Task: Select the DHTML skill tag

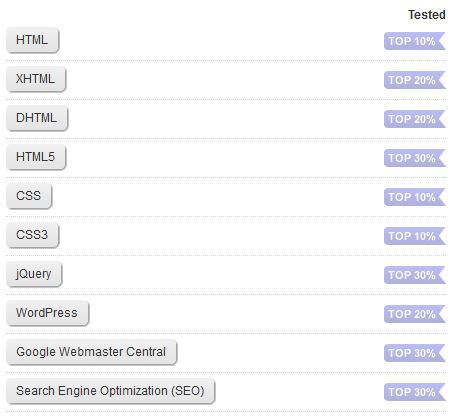Action: [x=37, y=118]
